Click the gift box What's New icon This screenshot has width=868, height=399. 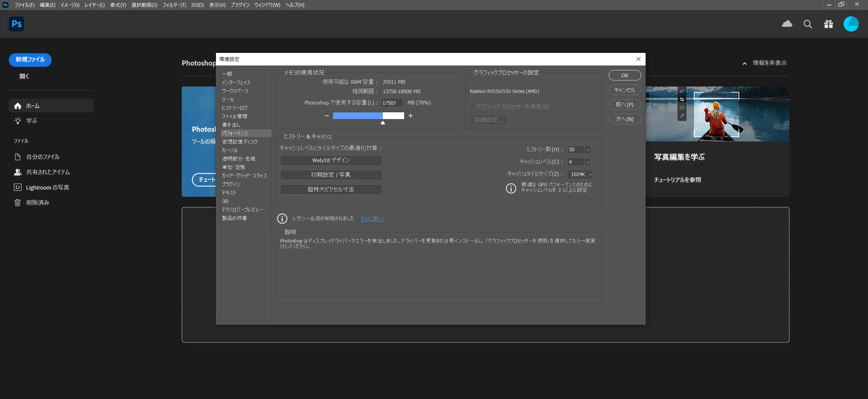coord(828,24)
